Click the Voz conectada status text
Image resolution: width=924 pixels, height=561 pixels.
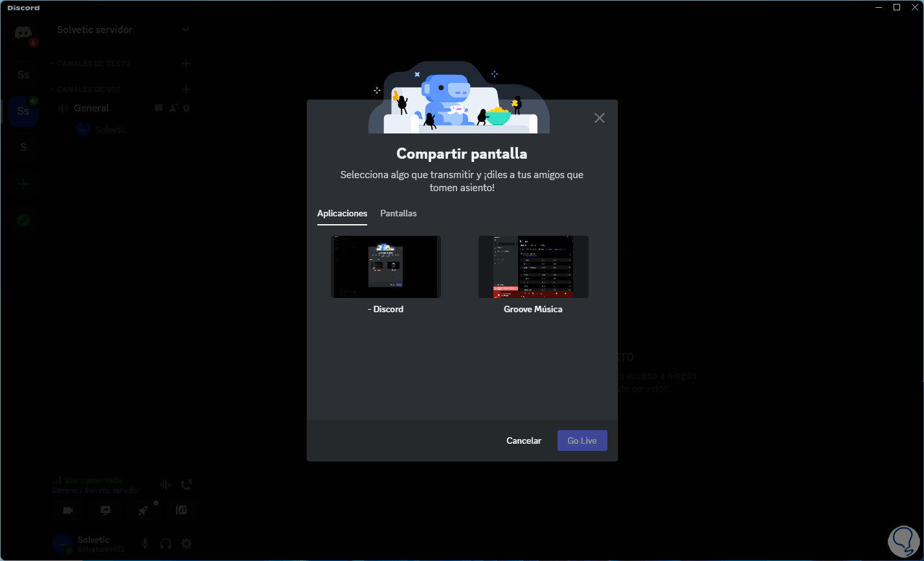(93, 481)
